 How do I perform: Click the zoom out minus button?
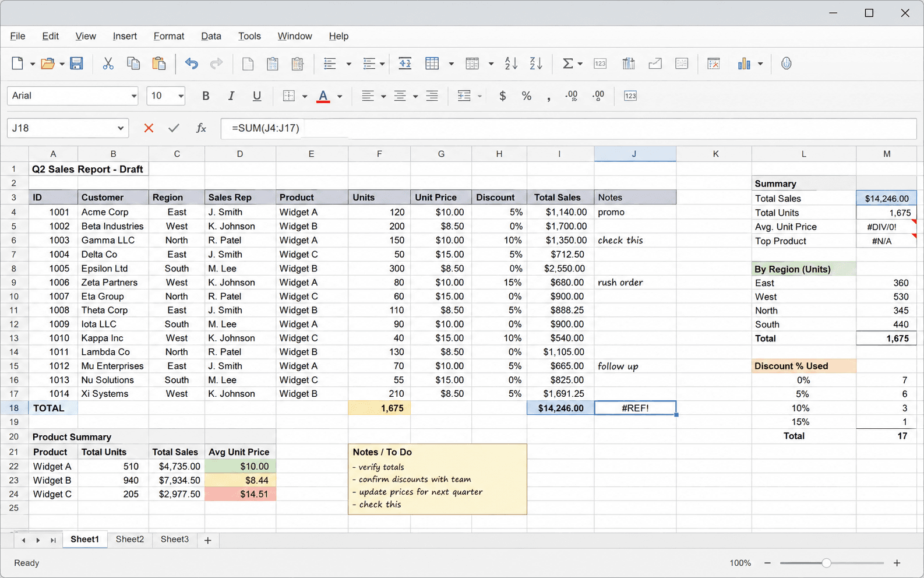click(767, 563)
